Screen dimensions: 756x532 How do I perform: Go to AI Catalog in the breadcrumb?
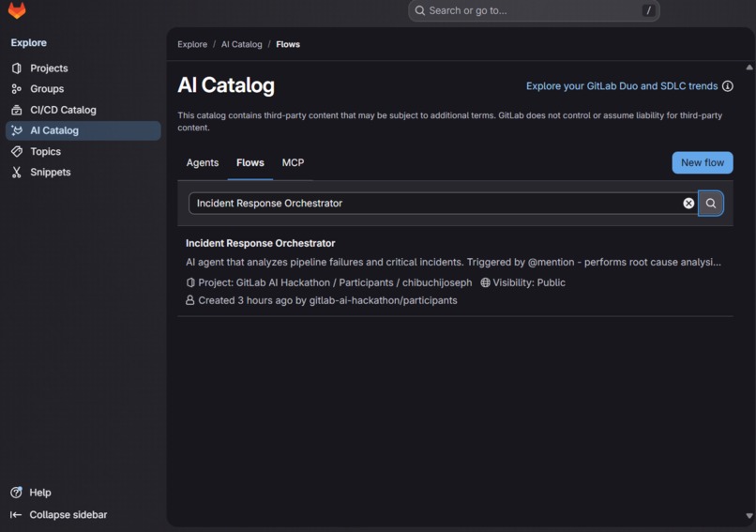coord(242,44)
